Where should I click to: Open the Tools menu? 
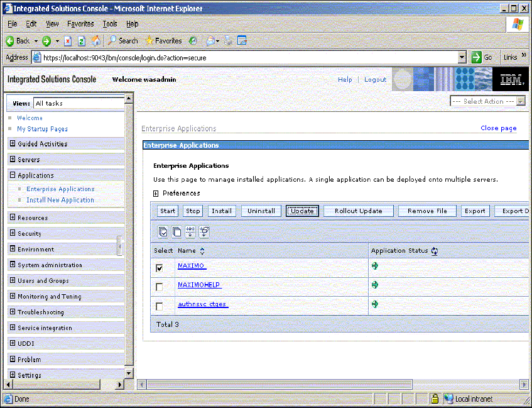click(x=110, y=24)
